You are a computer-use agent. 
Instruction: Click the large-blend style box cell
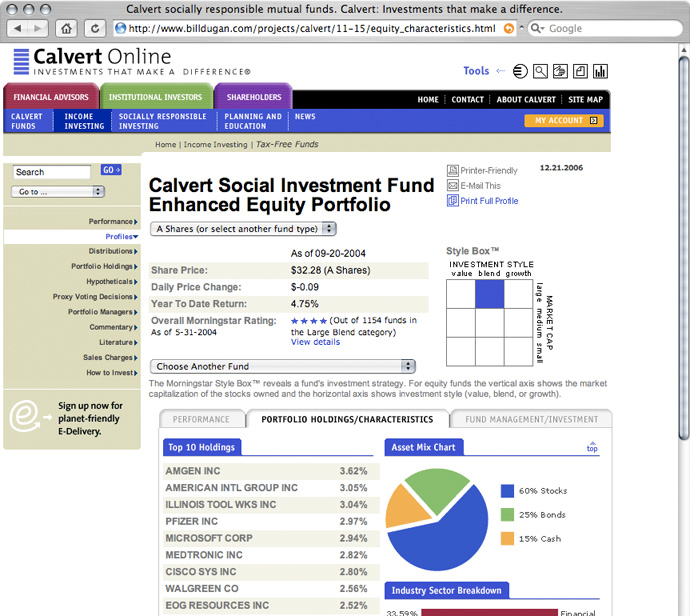click(x=489, y=294)
